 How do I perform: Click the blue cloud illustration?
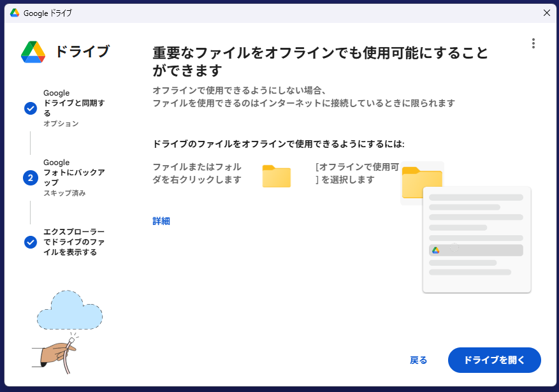(69, 309)
